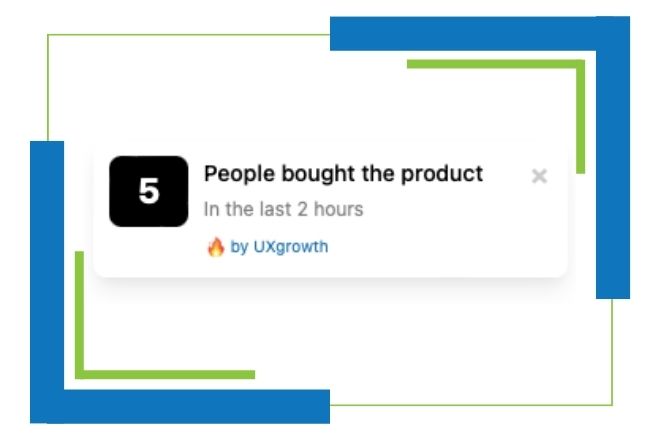Viewport: 660px width, 440px height.
Task: Click the thin green outline at bottom right
Action: [471, 405]
